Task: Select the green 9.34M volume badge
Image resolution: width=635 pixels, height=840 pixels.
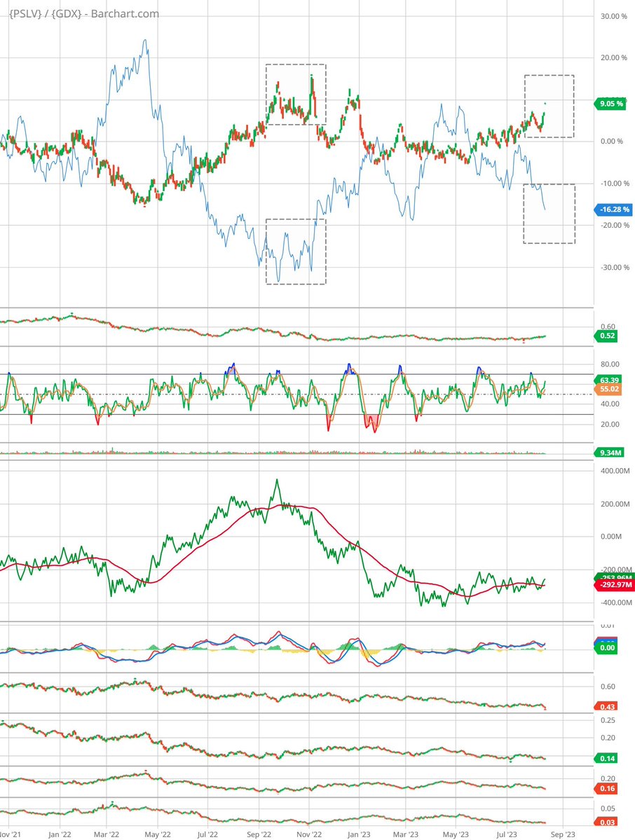Action: coord(609,453)
